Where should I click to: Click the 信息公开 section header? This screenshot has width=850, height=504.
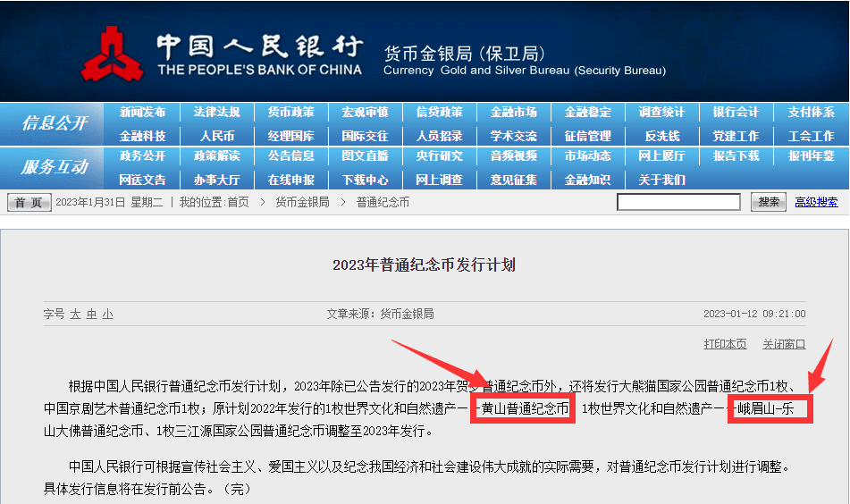[x=55, y=123]
